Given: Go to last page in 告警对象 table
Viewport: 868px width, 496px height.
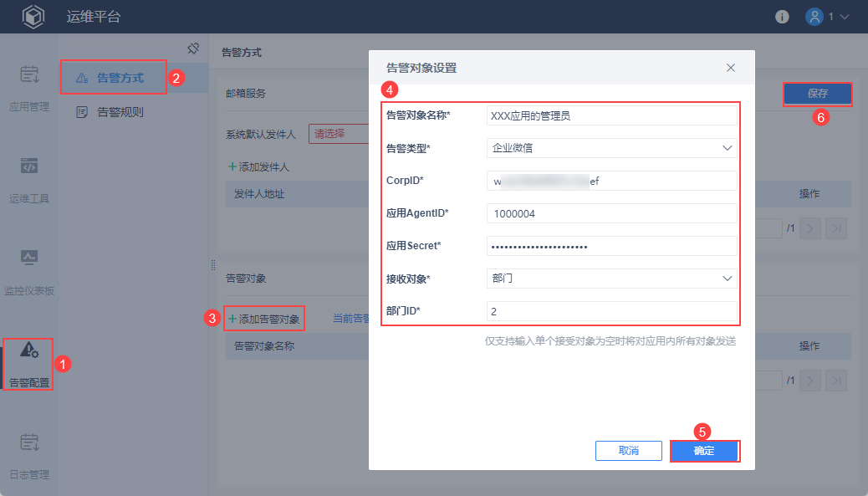Looking at the screenshot, I should tap(836, 381).
